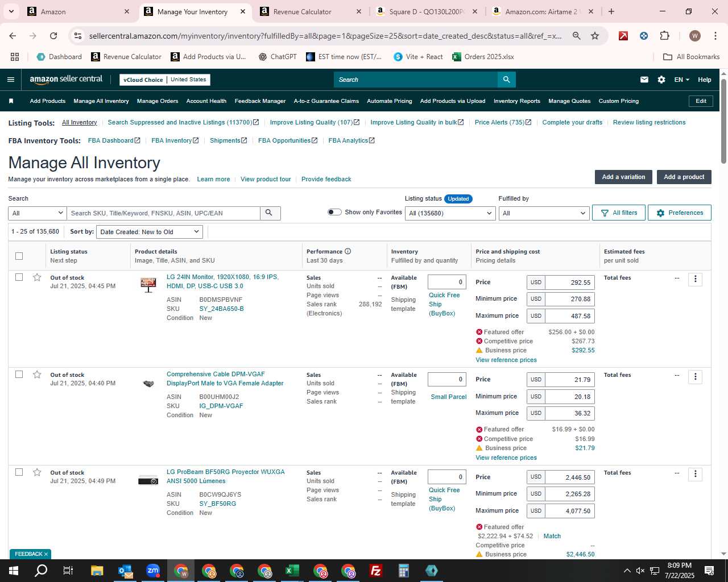
Task: Click the zoom magnifier in address bar
Action: (x=576, y=36)
